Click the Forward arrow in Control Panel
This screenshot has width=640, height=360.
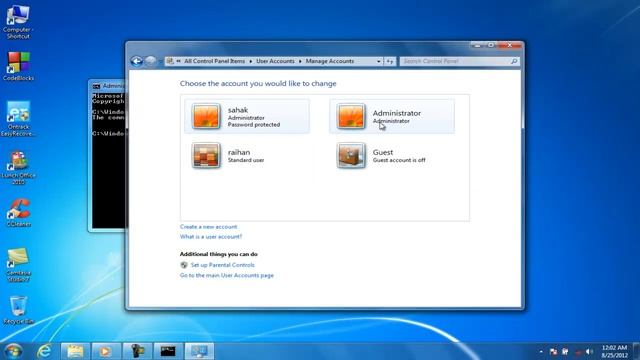[151, 61]
